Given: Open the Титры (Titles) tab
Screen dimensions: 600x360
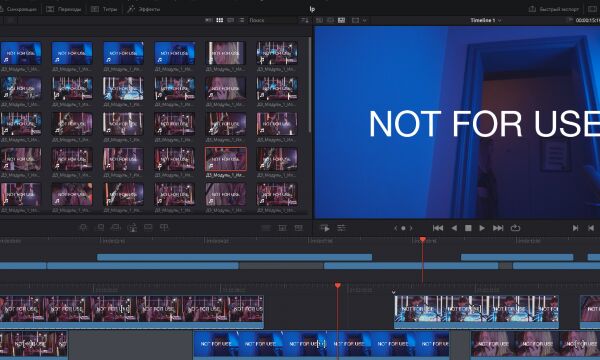Looking at the screenshot, I should click(x=104, y=9).
